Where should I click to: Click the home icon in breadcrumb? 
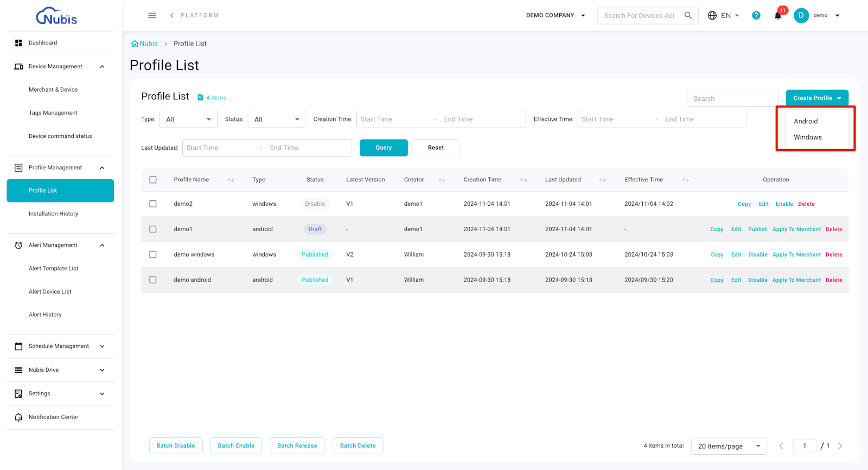point(135,43)
